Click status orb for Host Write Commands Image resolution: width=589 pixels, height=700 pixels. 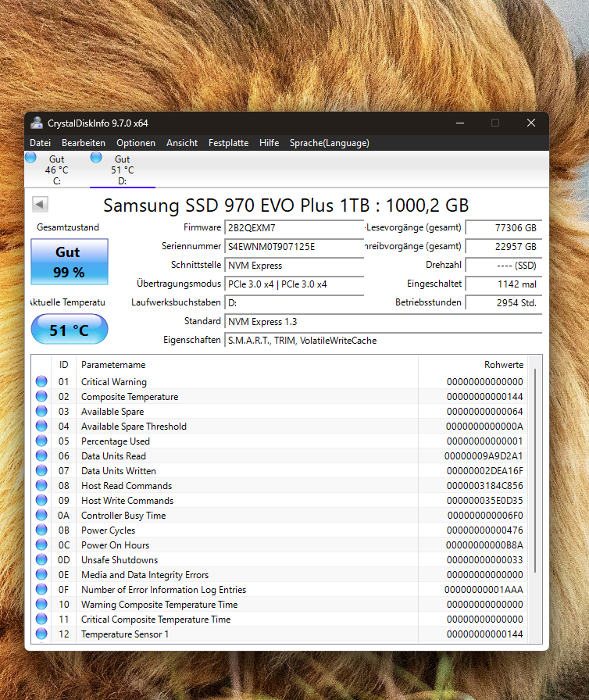coord(41,500)
